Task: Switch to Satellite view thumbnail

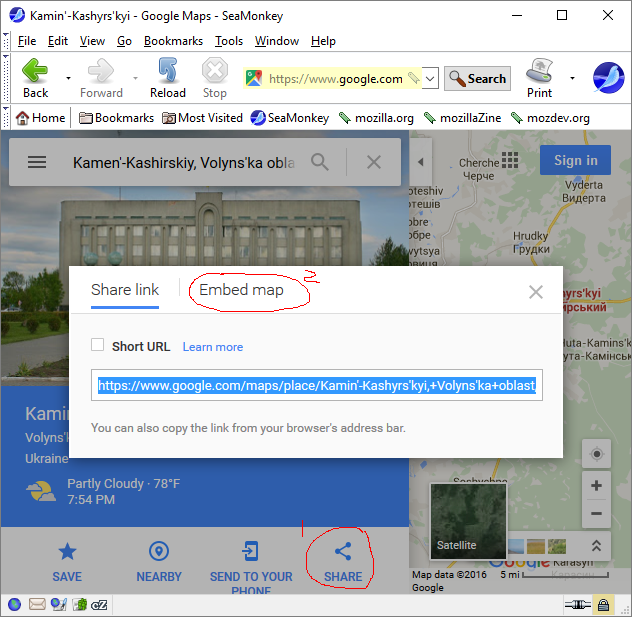Action: click(x=468, y=521)
